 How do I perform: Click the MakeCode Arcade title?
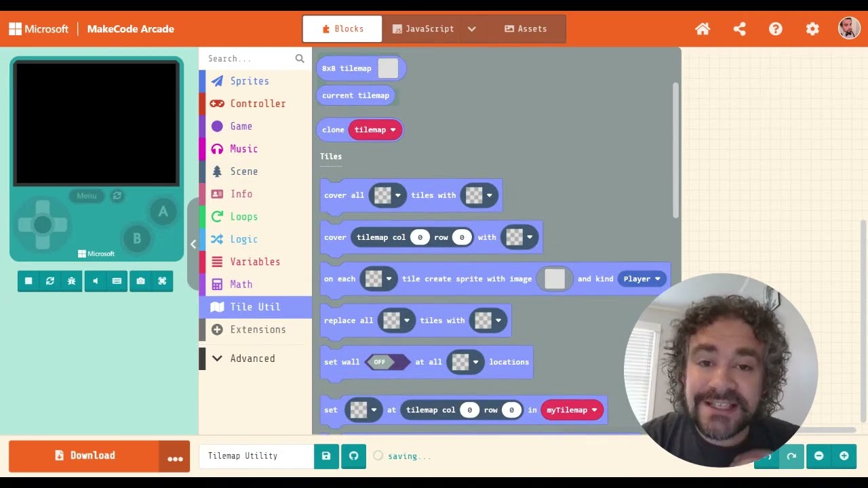tap(131, 29)
